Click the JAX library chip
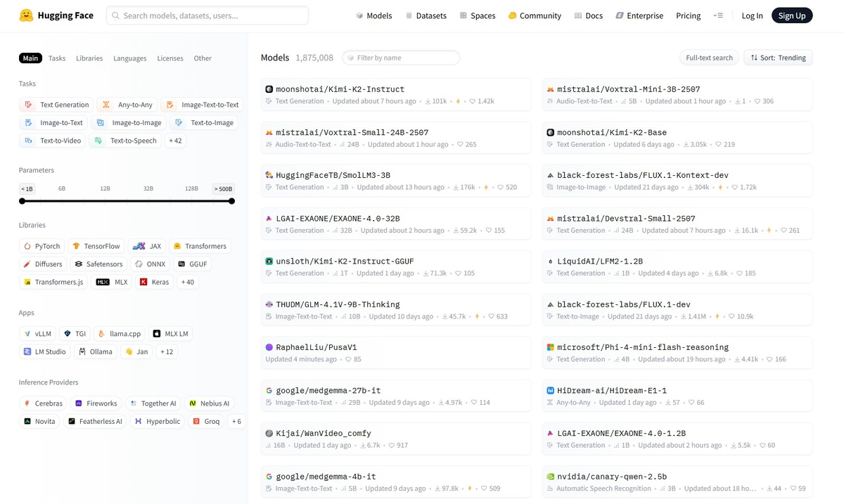 pyautogui.click(x=147, y=246)
